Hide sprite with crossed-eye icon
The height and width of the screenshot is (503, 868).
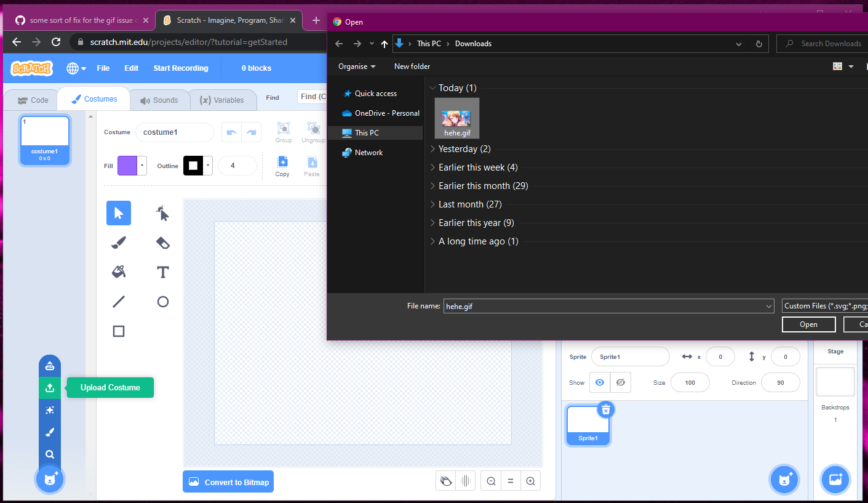pyautogui.click(x=621, y=382)
